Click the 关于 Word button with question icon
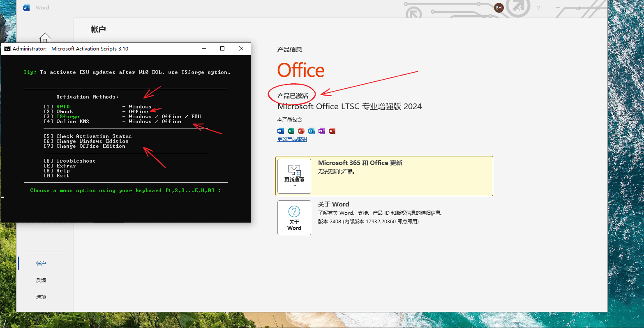 pos(294,218)
